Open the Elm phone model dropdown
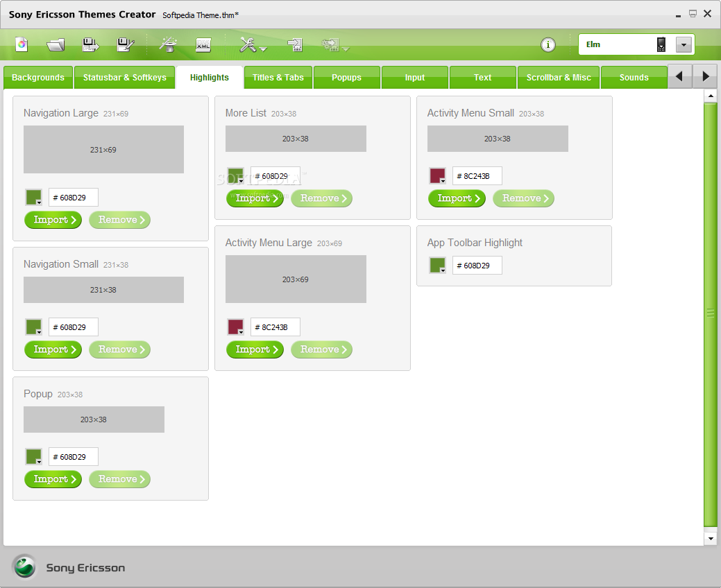Screen dimensions: 721x588 tap(684, 44)
